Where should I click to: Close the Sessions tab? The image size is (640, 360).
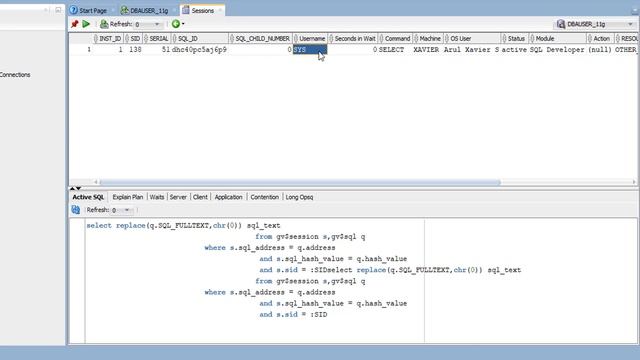[x=220, y=11]
